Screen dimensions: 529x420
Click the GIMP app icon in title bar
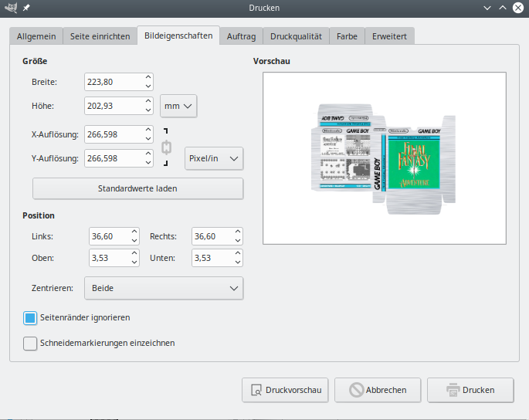click(9, 8)
